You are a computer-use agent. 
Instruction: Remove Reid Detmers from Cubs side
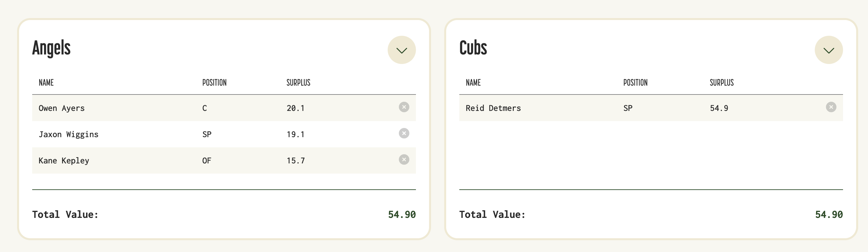[831, 107]
